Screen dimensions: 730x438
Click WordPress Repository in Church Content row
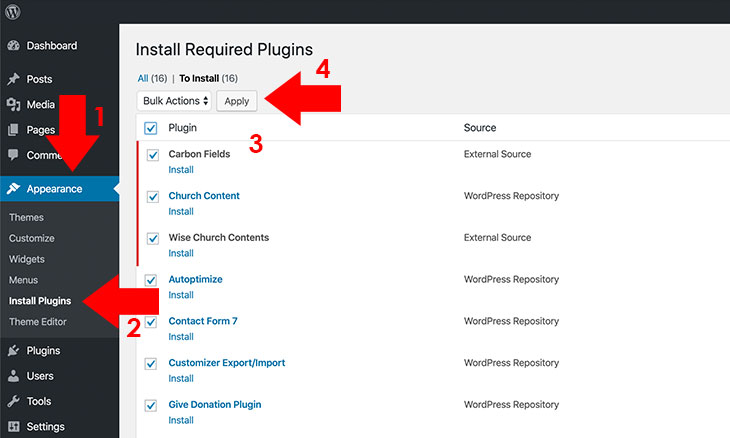[x=511, y=196]
